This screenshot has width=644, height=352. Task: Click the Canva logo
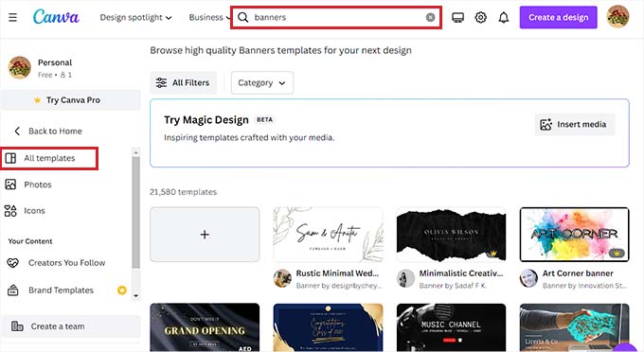[x=56, y=17]
